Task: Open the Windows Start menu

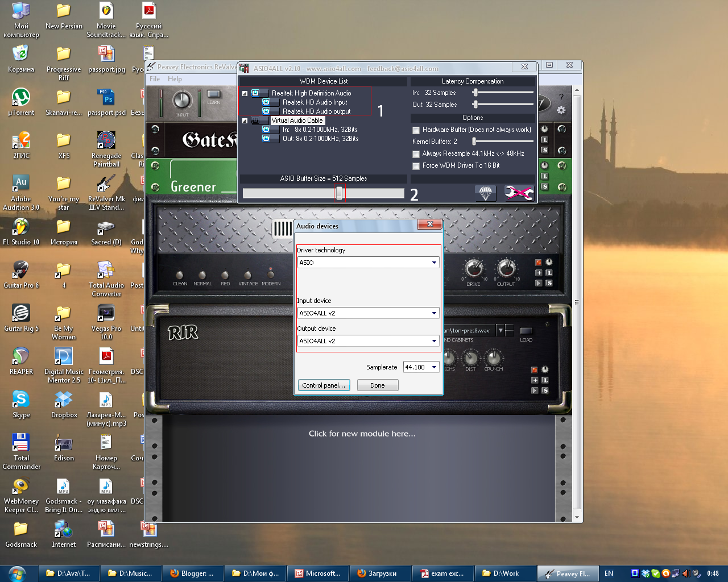Action: (x=17, y=573)
